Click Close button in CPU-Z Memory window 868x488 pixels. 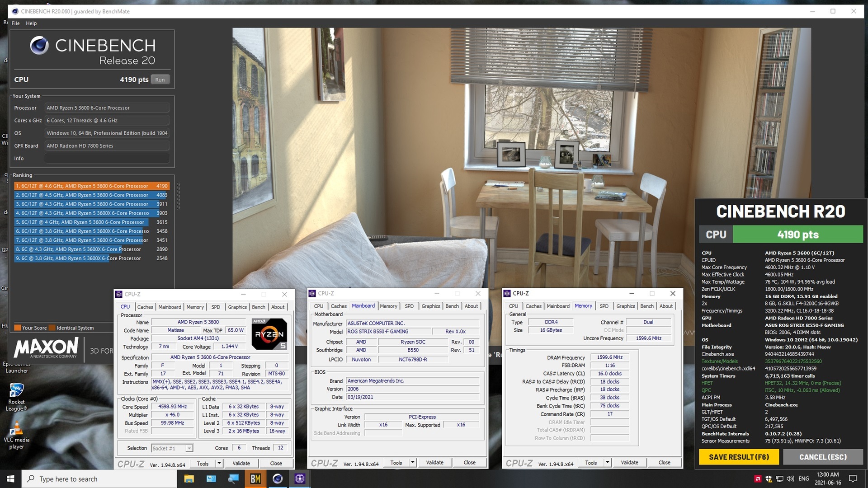pos(664,462)
